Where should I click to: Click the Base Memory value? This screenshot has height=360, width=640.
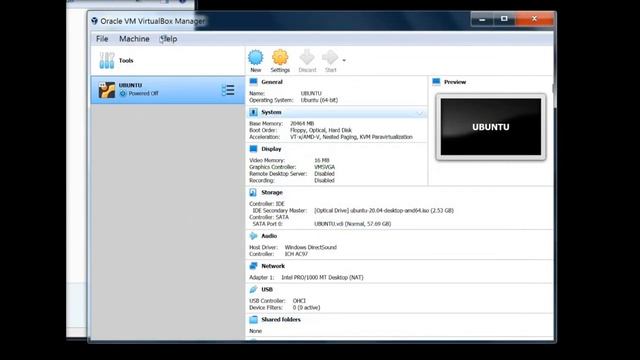[x=302, y=123]
